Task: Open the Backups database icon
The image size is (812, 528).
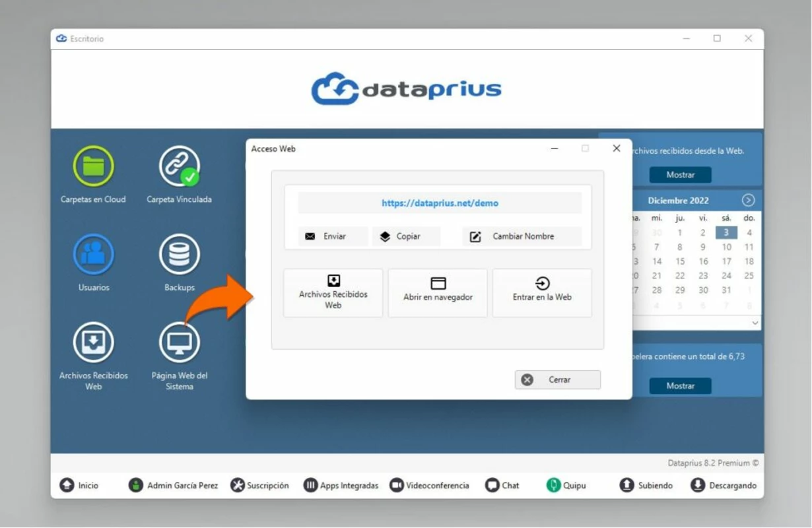Action: (179, 254)
